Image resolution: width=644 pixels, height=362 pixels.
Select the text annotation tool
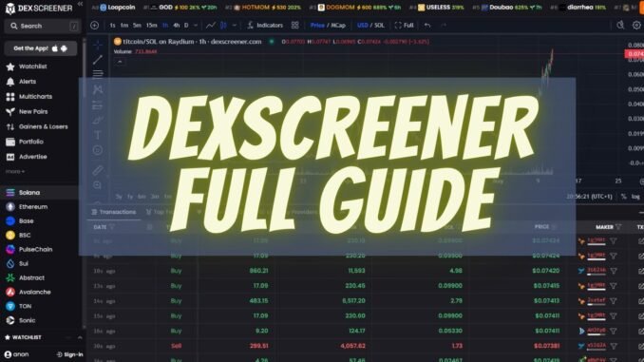[x=97, y=135]
